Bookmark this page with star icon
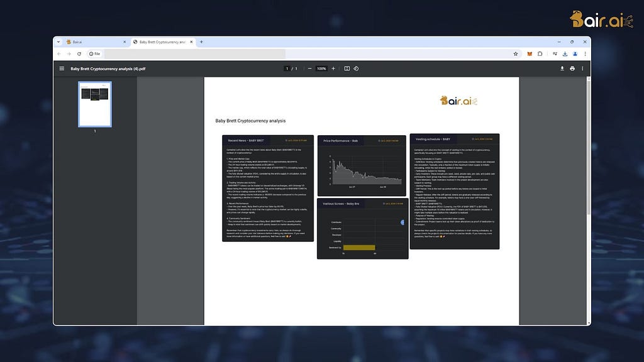The width and height of the screenshot is (644, 362). 516,54
